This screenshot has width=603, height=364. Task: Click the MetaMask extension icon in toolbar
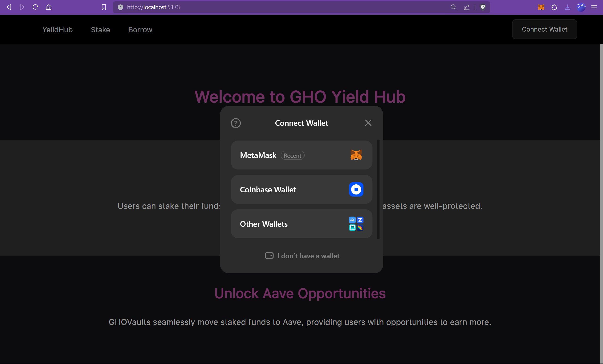point(542,7)
